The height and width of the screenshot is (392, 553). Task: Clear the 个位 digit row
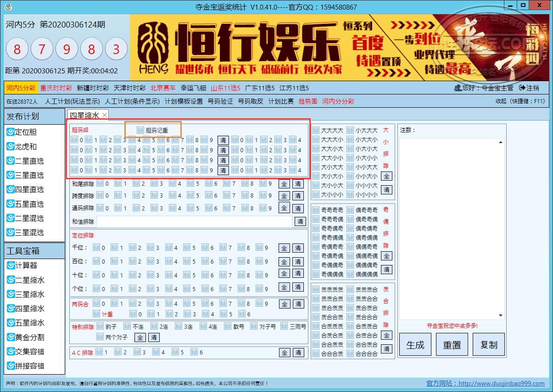[x=298, y=287]
